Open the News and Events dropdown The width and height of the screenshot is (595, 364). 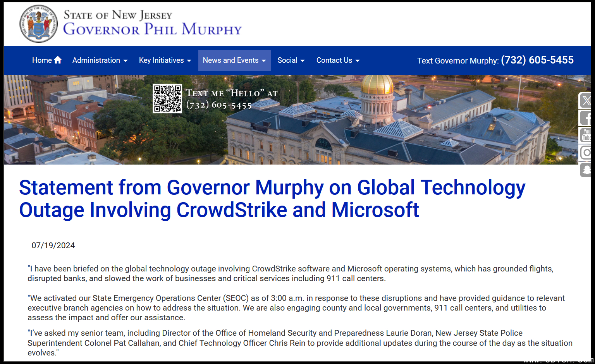(x=234, y=60)
